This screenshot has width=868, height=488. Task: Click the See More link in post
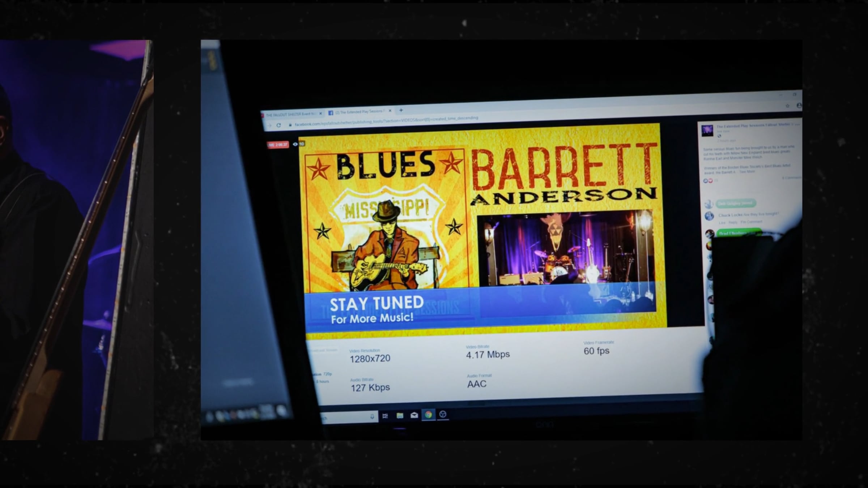pyautogui.click(x=747, y=172)
